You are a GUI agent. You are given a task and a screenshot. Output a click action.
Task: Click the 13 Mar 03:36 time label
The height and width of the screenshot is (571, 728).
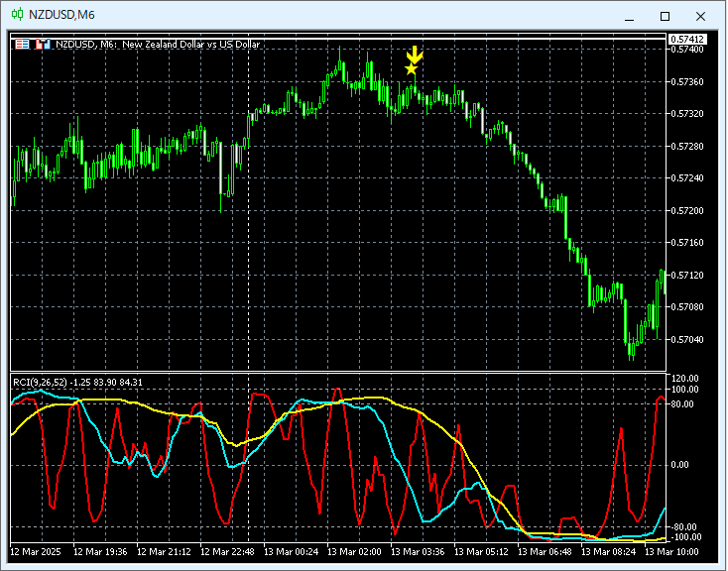pos(418,552)
